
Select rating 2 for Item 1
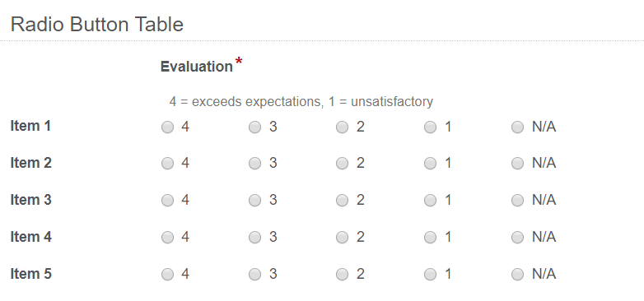click(x=342, y=127)
